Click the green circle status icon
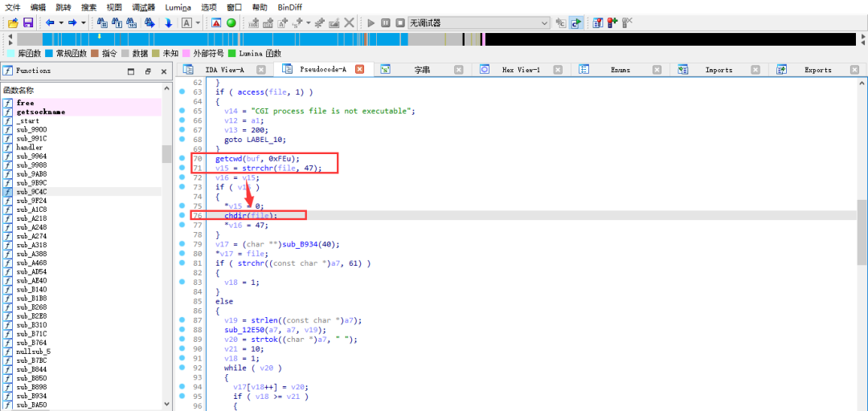This screenshot has height=411, width=868. pos(231,22)
